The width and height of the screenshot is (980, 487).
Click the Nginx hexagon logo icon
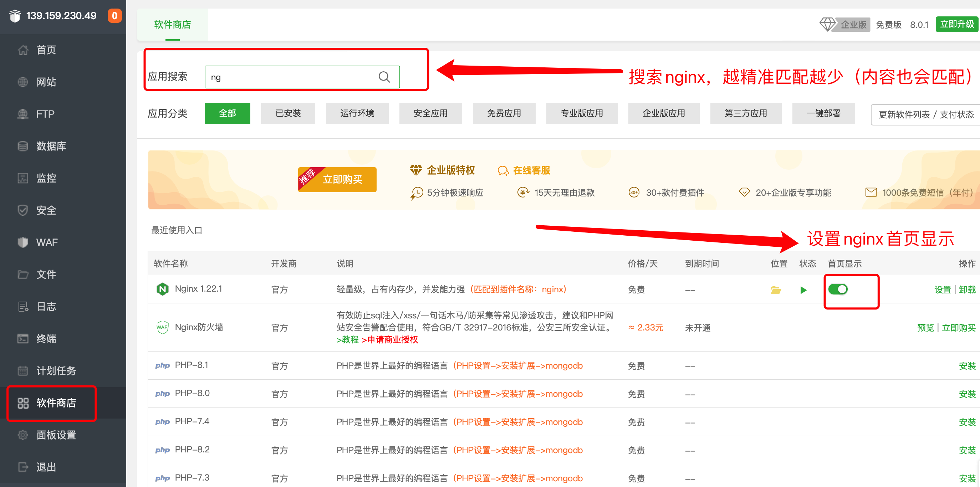point(163,289)
